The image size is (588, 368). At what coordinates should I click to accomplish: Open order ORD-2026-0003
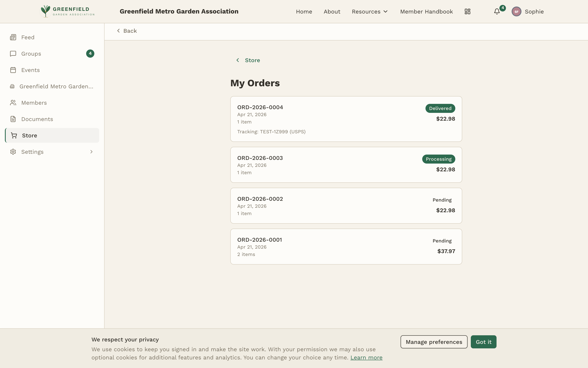346,165
